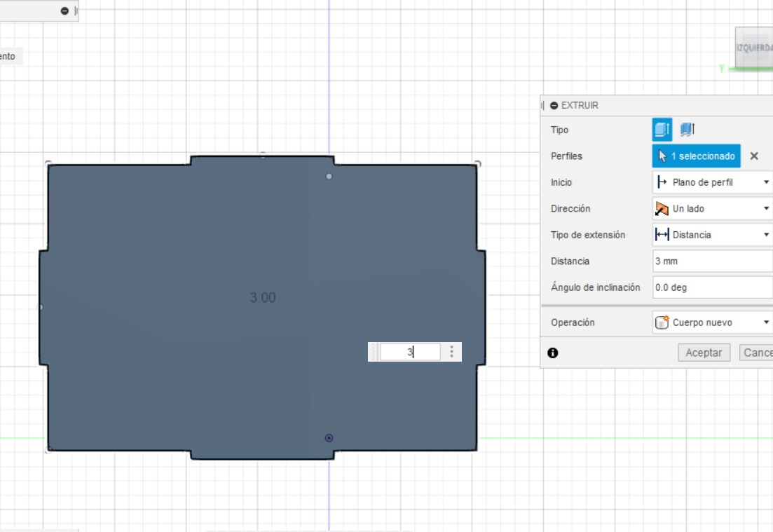Click the dark origin point at bottom of profile
The height and width of the screenshot is (532, 773).
click(329, 438)
